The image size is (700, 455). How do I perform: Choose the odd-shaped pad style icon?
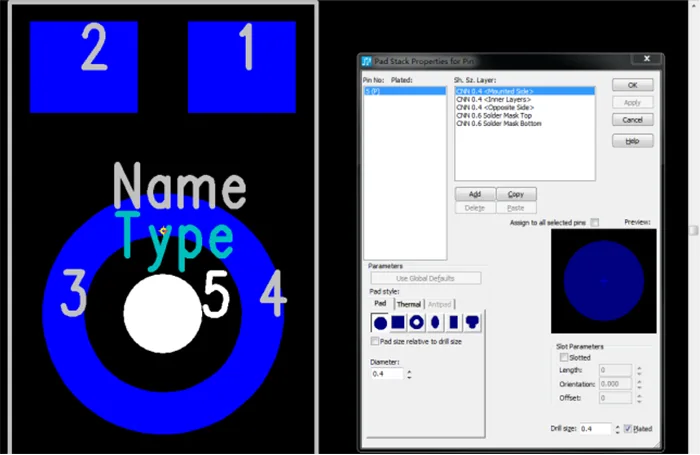pyautogui.click(x=471, y=323)
